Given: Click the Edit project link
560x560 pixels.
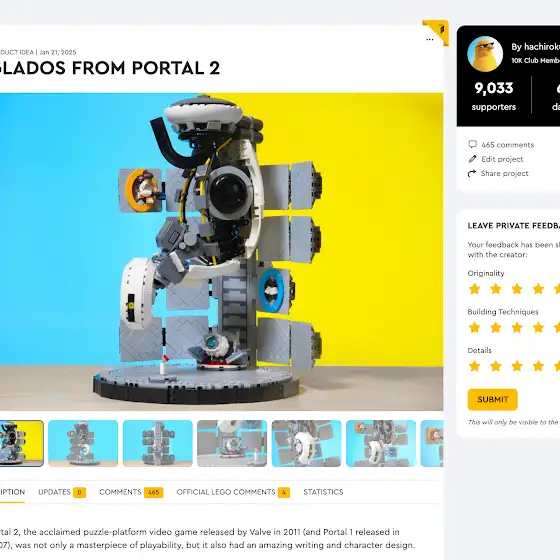Looking at the screenshot, I should point(502,159).
